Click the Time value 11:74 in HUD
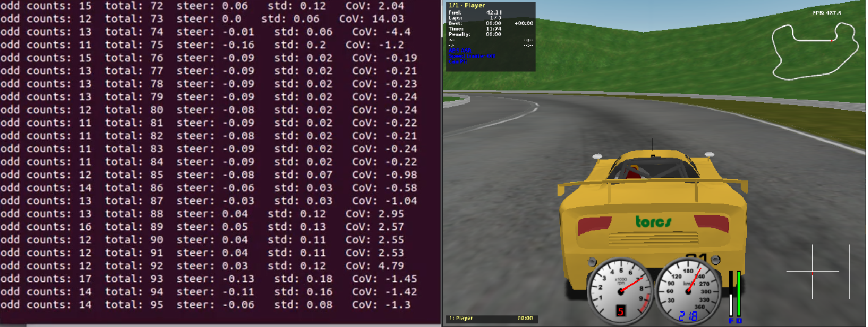Screen dimensions: 868x327 494,29
